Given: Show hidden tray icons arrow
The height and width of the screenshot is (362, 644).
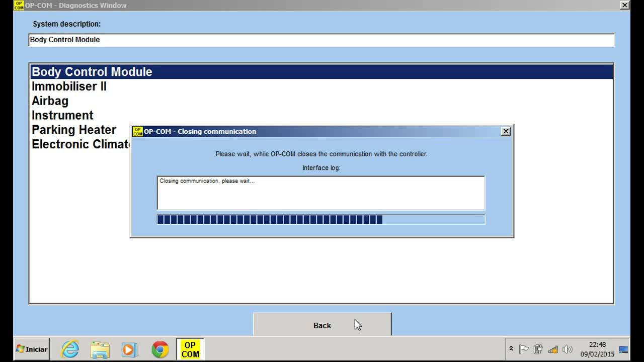Looking at the screenshot, I should click(511, 349).
